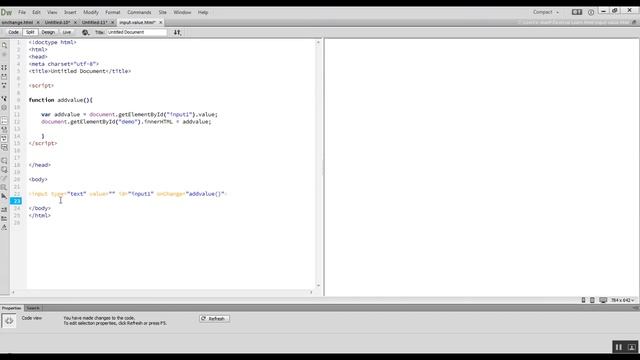Image resolution: width=640 pixels, height=360 pixels.
Task: Close the onchange.html tab
Action: (x=38, y=22)
